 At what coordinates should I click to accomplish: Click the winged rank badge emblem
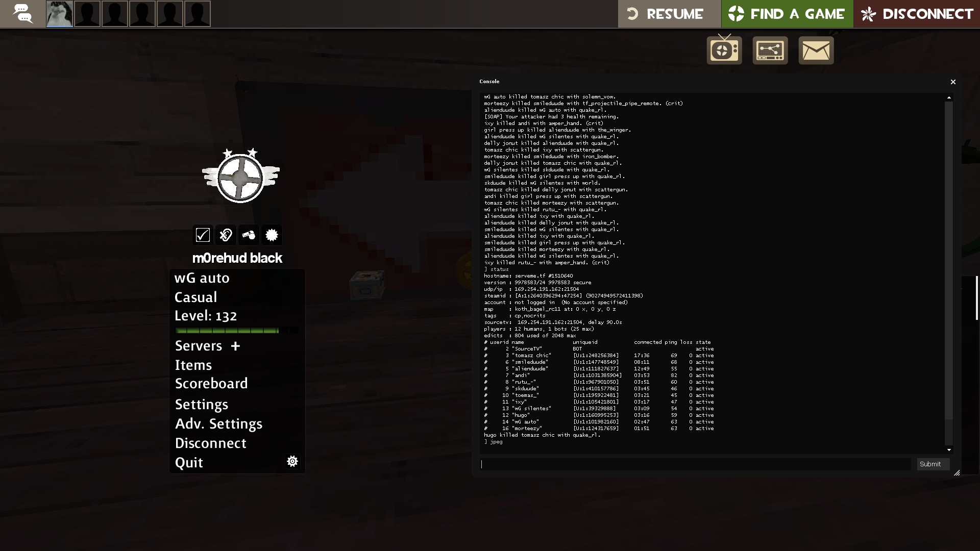tap(240, 176)
